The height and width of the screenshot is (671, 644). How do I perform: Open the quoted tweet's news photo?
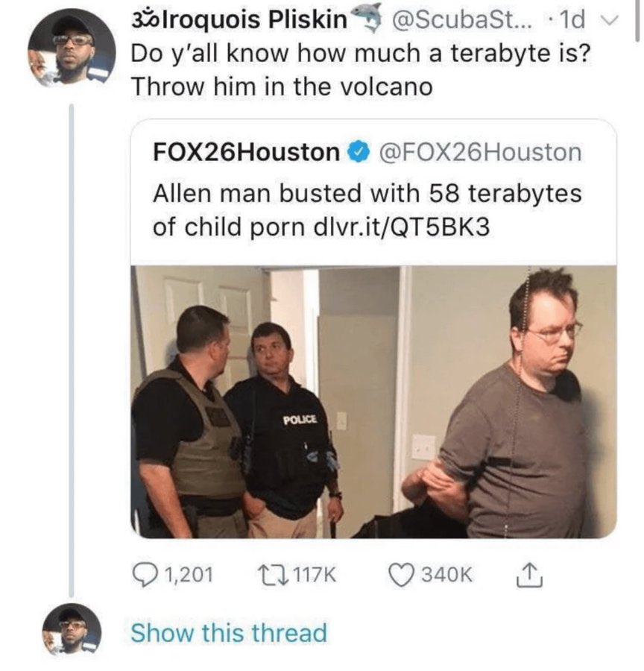coord(373,402)
